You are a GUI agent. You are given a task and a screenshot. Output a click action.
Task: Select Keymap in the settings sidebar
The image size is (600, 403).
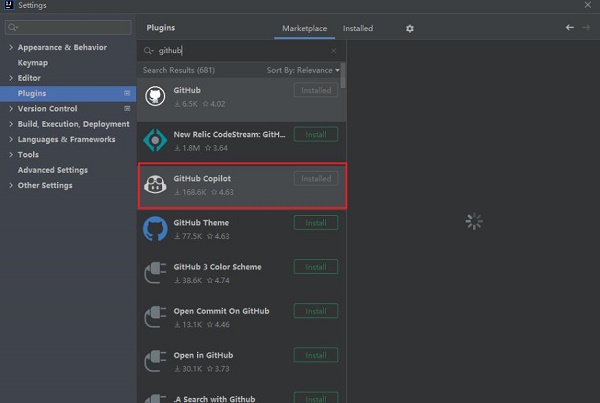coord(32,62)
